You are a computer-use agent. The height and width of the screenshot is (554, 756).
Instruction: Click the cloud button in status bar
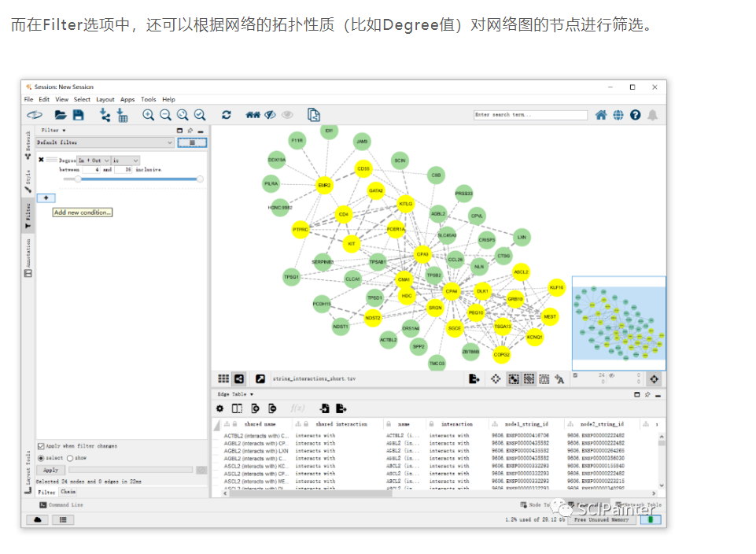(x=38, y=519)
